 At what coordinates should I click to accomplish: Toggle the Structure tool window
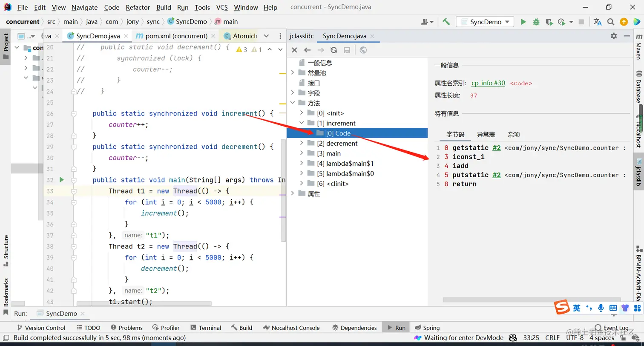(6, 251)
